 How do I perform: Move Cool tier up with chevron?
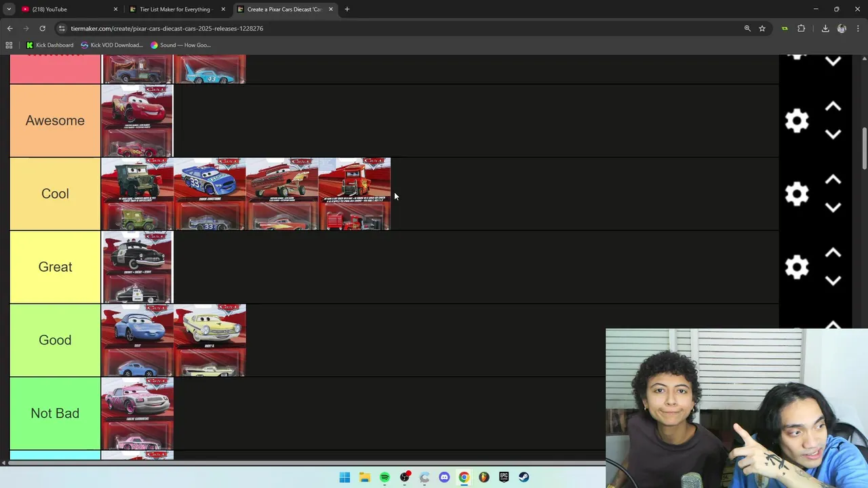click(x=833, y=180)
